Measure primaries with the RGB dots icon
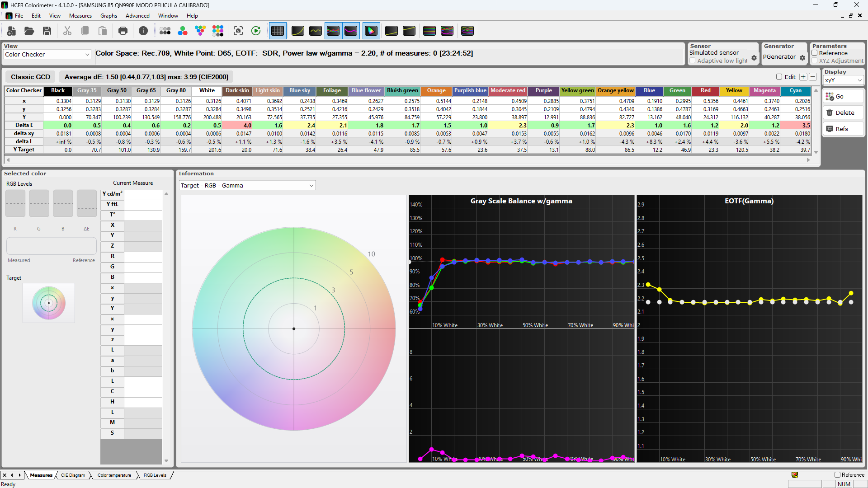The image size is (868, 488). [x=183, y=31]
